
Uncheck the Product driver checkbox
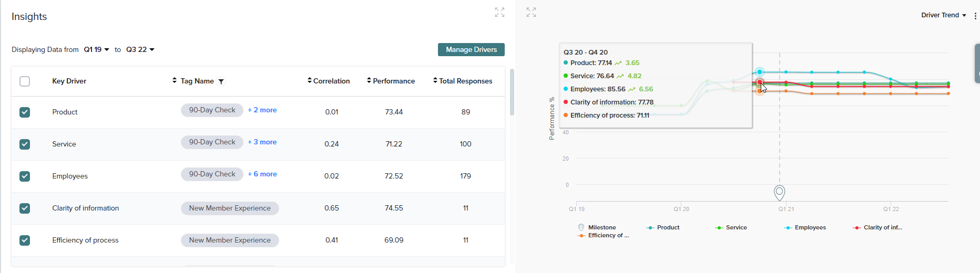click(x=25, y=112)
